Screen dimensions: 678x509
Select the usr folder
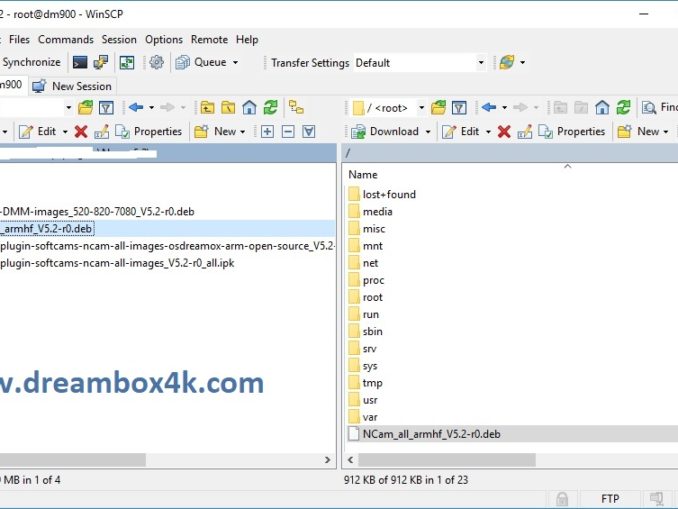[363, 400]
